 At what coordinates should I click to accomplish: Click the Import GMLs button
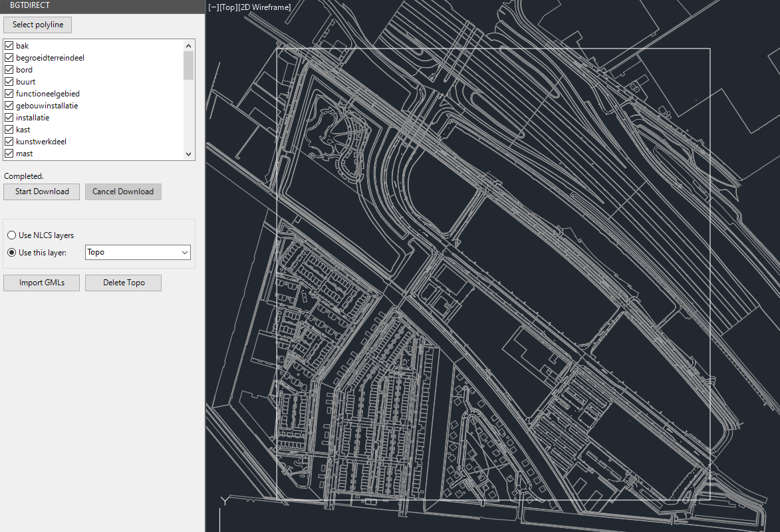click(x=42, y=283)
